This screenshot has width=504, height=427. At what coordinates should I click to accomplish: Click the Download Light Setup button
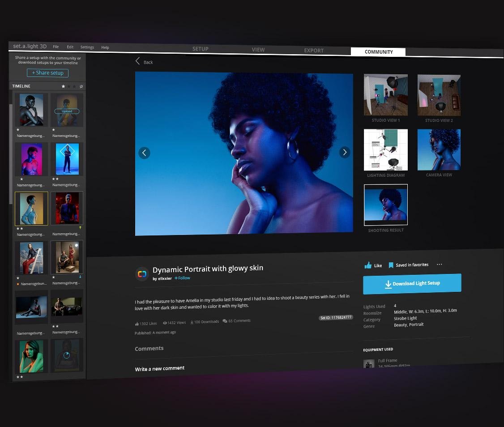click(412, 284)
